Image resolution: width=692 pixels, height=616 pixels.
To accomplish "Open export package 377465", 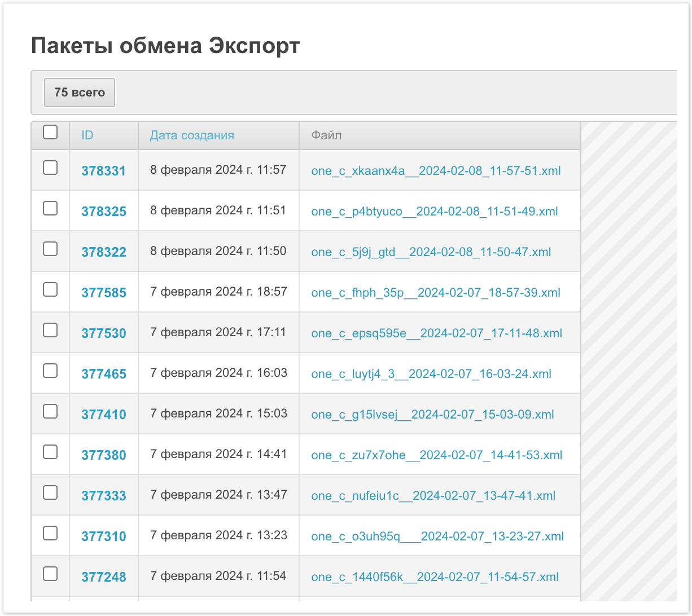I will (104, 374).
